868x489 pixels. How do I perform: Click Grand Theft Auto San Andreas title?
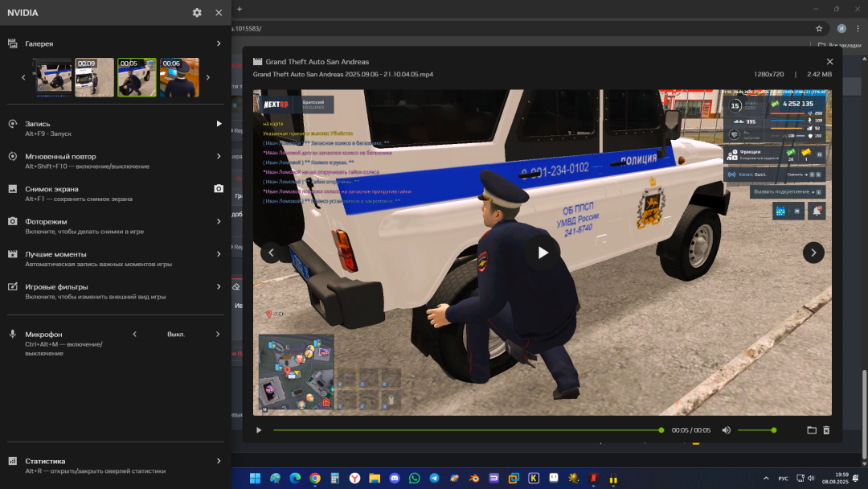[317, 61]
